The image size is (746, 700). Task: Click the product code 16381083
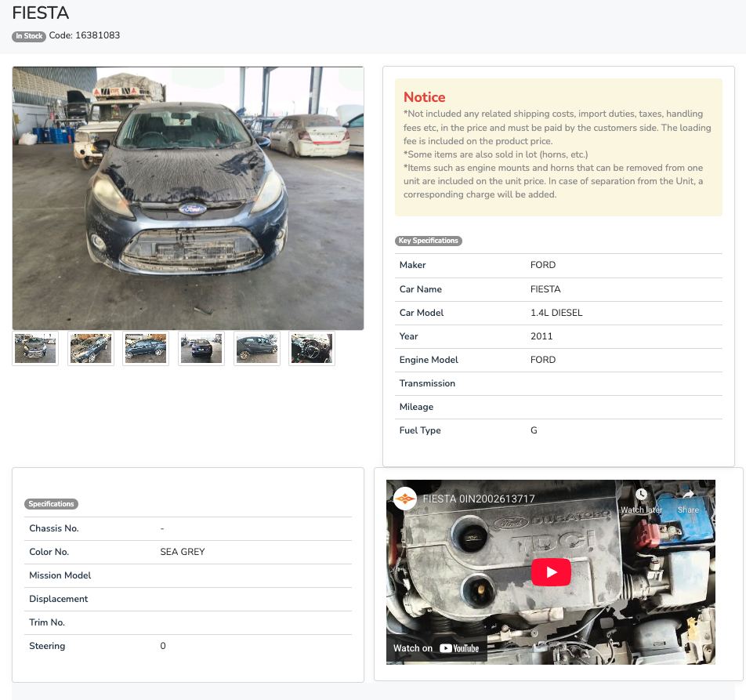click(97, 35)
